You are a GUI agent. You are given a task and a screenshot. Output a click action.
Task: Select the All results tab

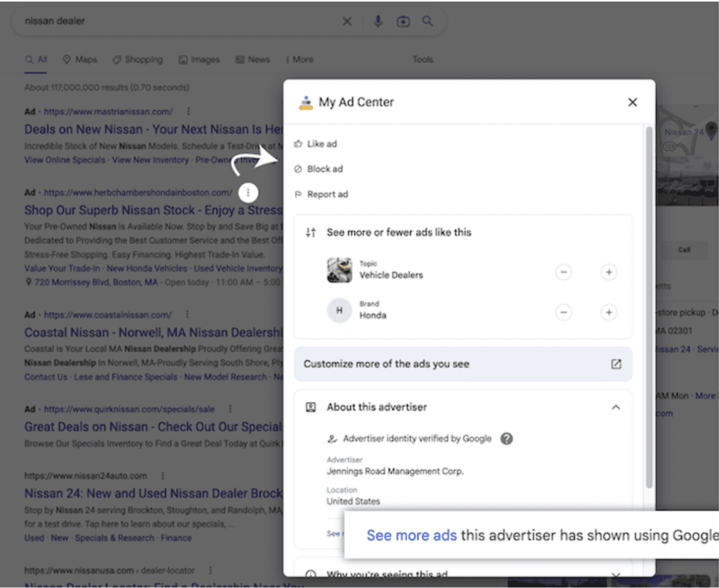(36, 59)
